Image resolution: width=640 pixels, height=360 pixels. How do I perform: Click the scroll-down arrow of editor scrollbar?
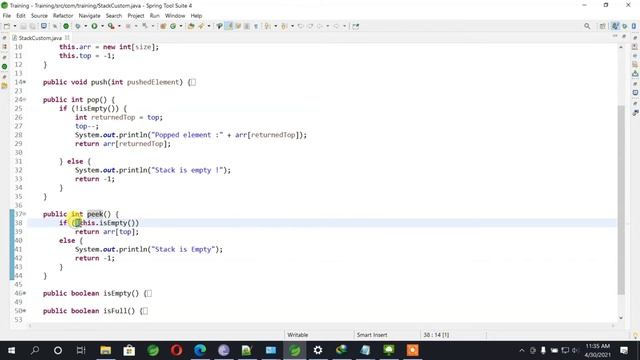coord(621,318)
